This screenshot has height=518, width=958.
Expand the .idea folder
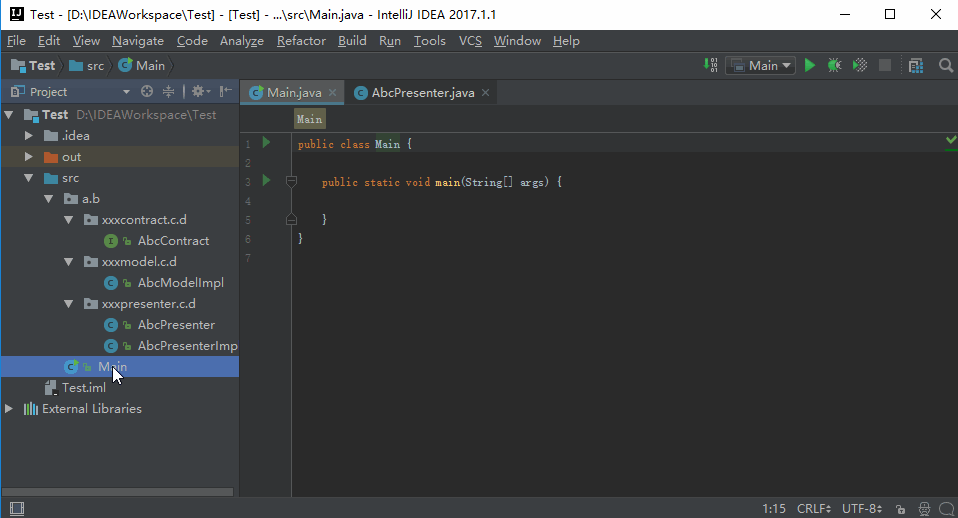pyautogui.click(x=29, y=136)
